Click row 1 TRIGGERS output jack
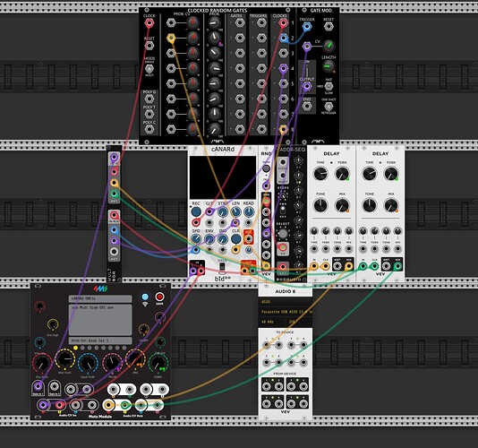Viewport: 478px width, 448px height. pos(261,23)
